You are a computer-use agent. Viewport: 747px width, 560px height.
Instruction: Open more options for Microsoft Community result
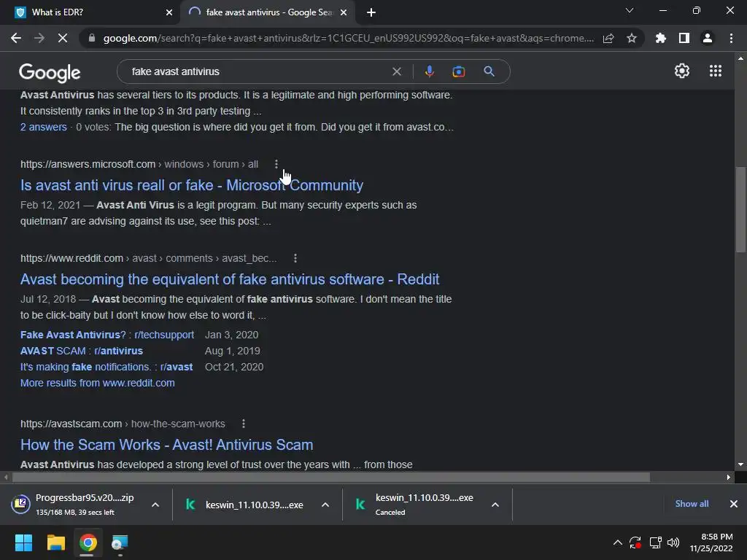(276, 164)
